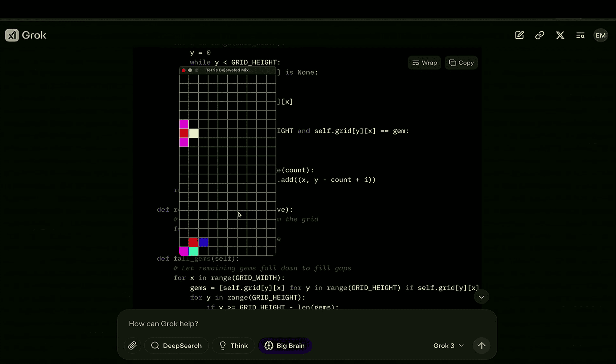Click the Grok logo icon
Viewport: 616px width, 364px height.
(x=12, y=35)
